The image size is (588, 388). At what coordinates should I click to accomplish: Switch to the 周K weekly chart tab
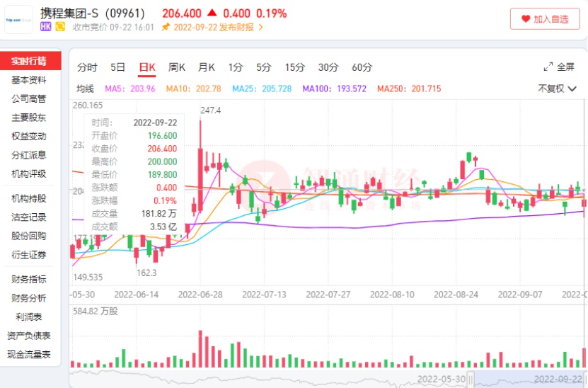176,67
